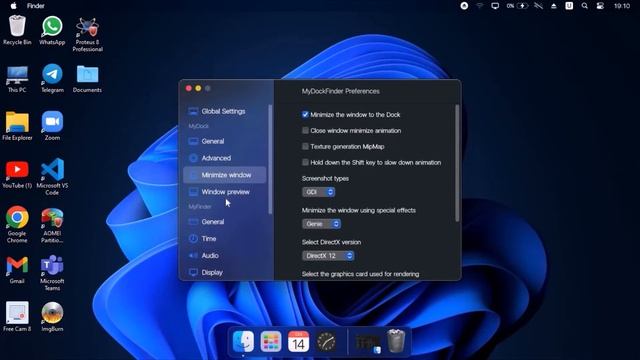Click the U input source menu bar icon

(569, 6)
